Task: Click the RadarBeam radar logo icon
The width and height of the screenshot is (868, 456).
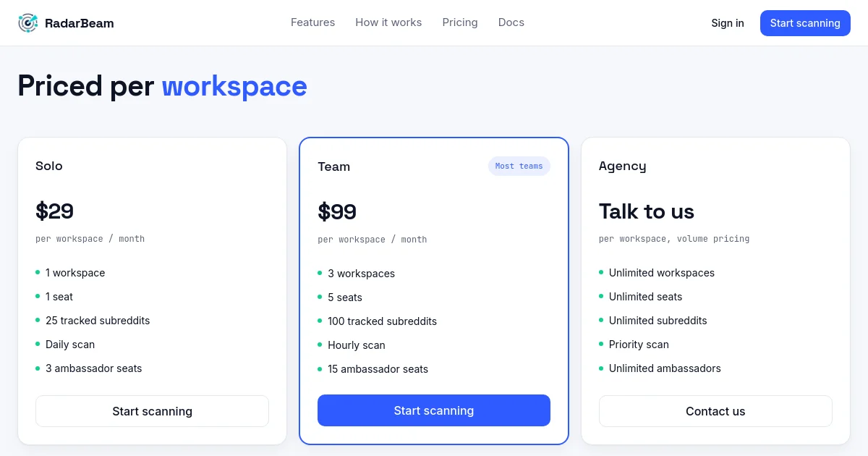Action: pyautogui.click(x=27, y=23)
